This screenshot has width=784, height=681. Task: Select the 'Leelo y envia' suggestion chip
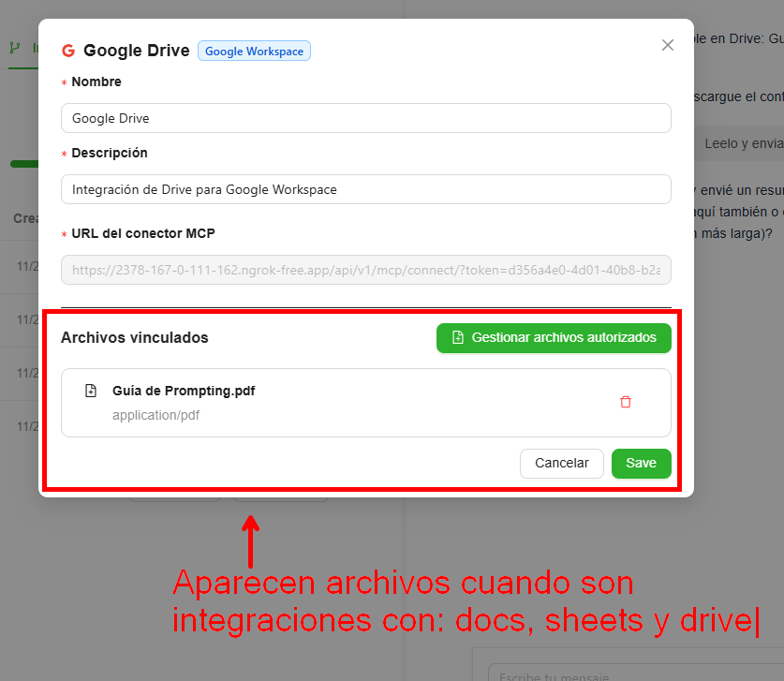pyautogui.click(x=742, y=143)
